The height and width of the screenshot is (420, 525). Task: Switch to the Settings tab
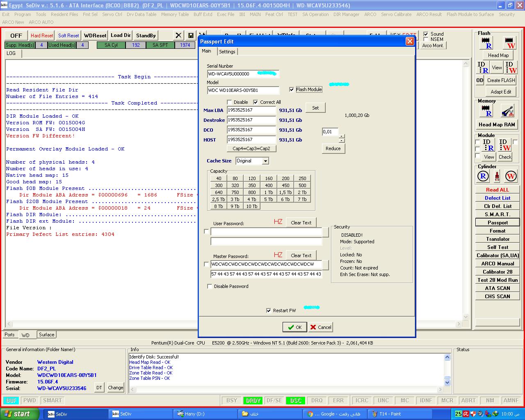[x=227, y=52]
